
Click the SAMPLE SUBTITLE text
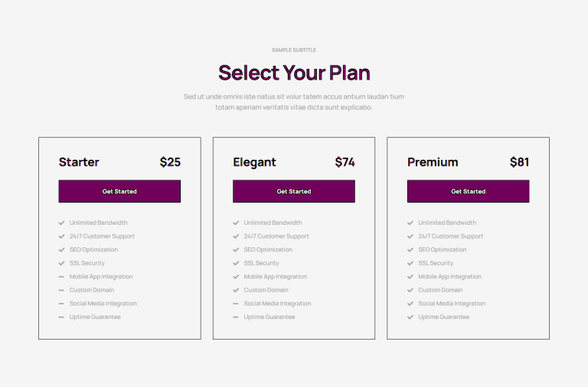tap(294, 50)
